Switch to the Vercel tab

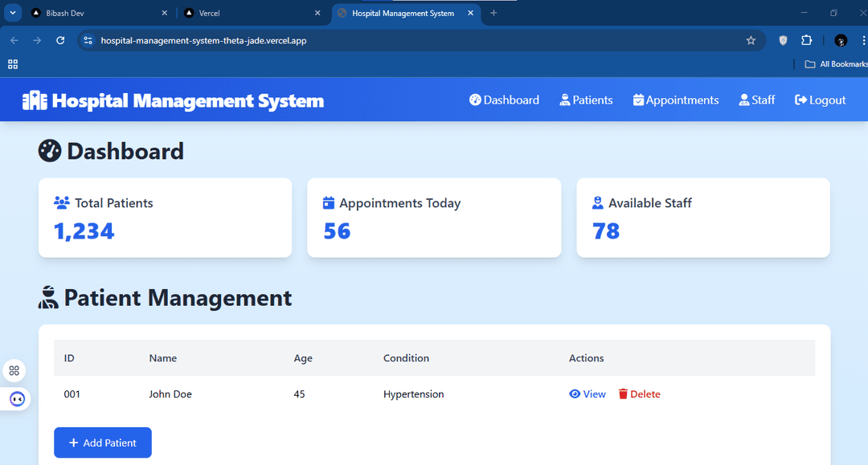coord(252,13)
